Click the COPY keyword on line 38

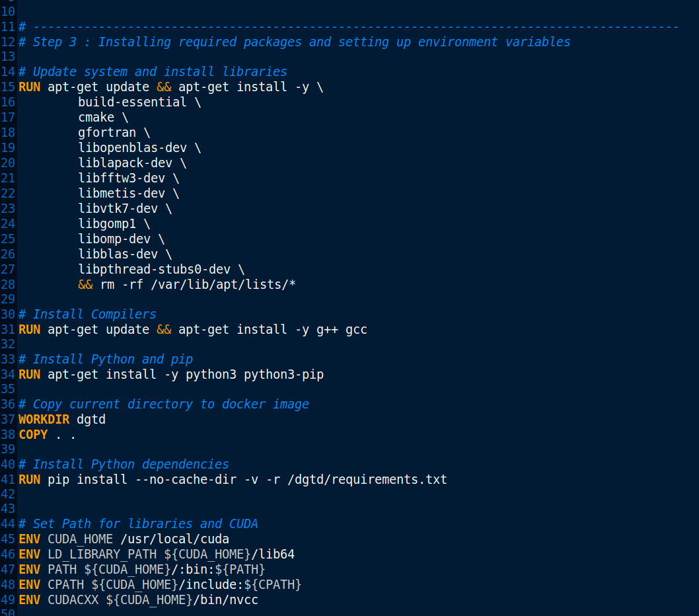[x=33, y=434]
